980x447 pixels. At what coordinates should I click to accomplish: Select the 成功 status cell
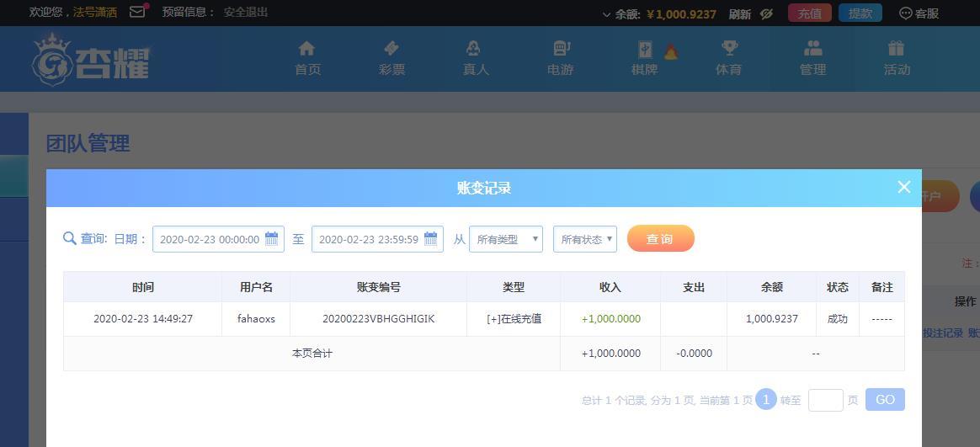[838, 319]
